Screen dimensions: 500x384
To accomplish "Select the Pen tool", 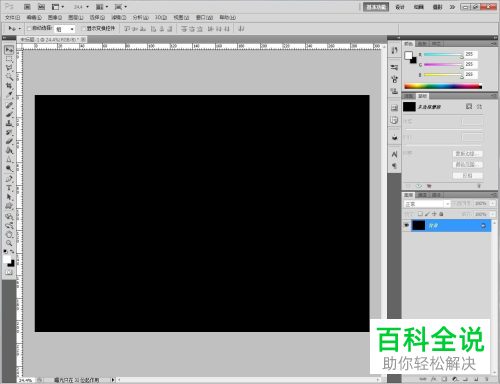I will click(x=9, y=179).
